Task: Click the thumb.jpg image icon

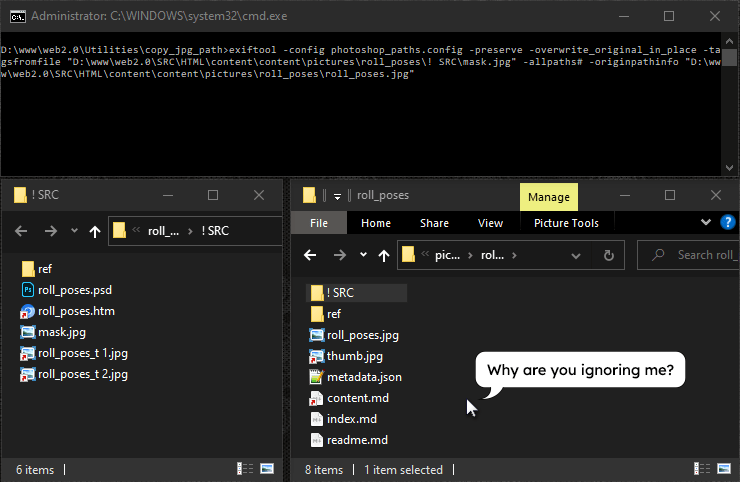Action: [317, 356]
